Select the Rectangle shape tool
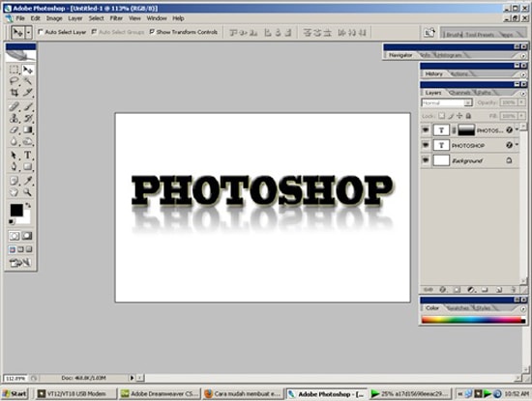The image size is (532, 401). coord(27,166)
